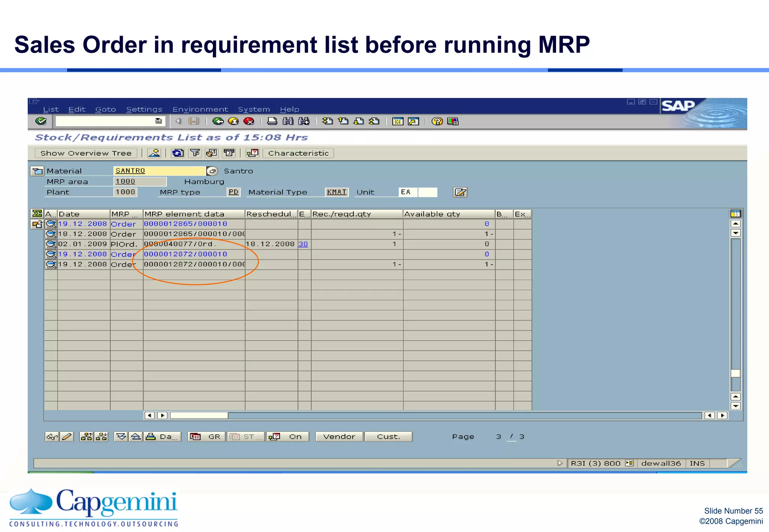Viewport: 769px width, 532px height.
Task: Click the Save diskette icon
Action: (x=194, y=121)
